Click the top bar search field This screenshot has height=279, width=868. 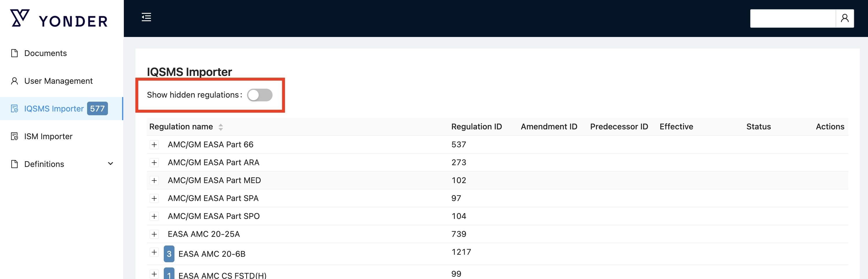coord(793,18)
